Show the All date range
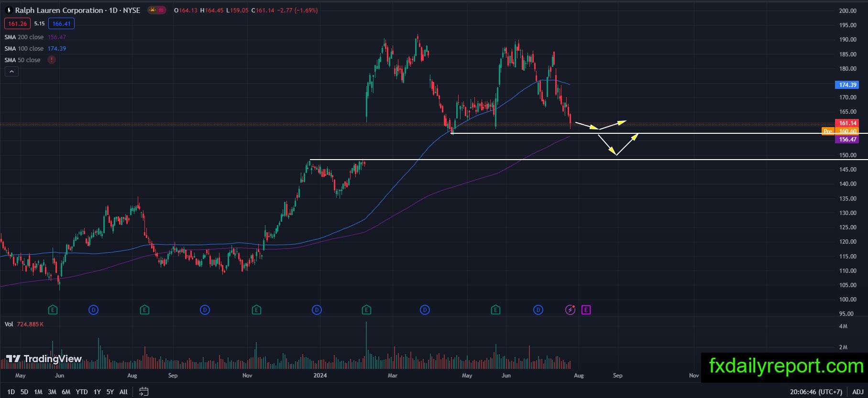Viewport: 868px width, 398px height. pos(123,392)
